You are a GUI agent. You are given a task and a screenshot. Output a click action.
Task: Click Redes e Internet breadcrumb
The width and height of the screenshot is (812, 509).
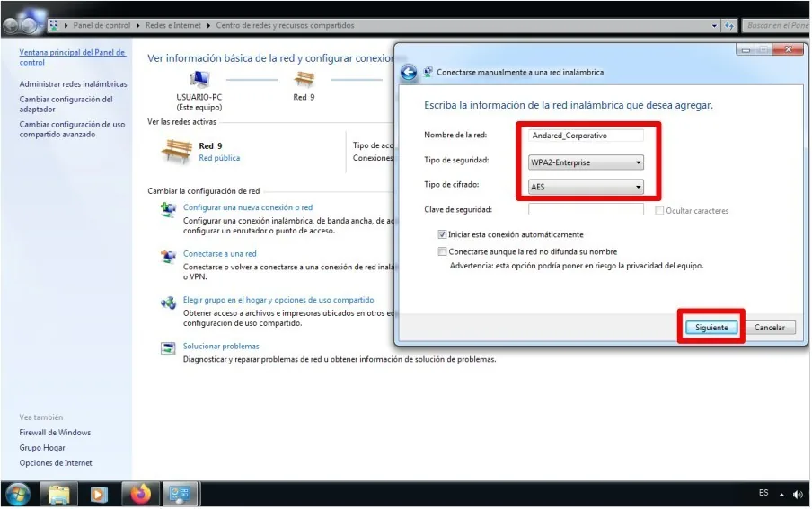coord(173,25)
